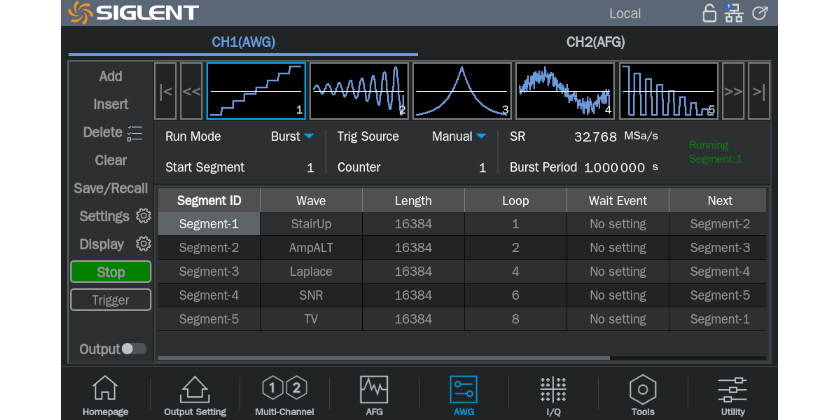Open the Homepage icon in bottom bar
The width and height of the screenshot is (840, 420).
coord(104,395)
